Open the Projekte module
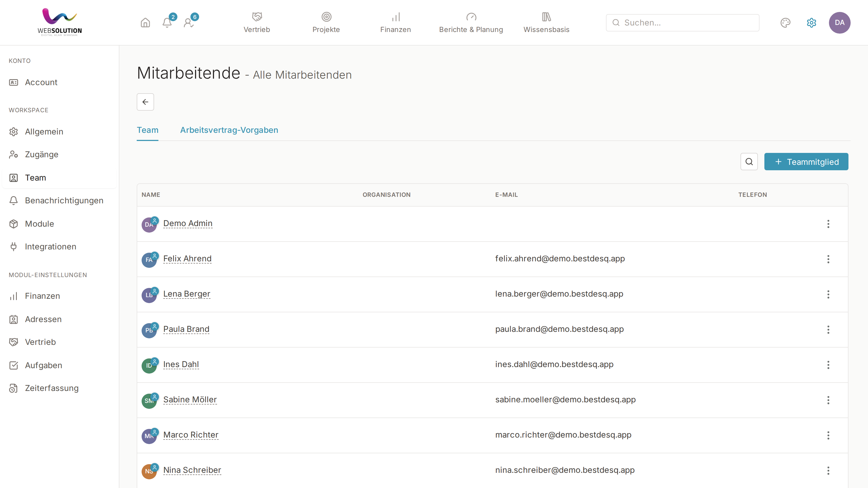The height and width of the screenshot is (488, 868). [326, 23]
